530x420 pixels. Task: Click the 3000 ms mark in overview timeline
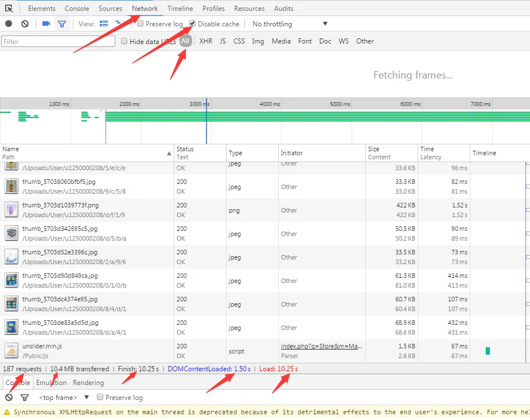coord(200,104)
